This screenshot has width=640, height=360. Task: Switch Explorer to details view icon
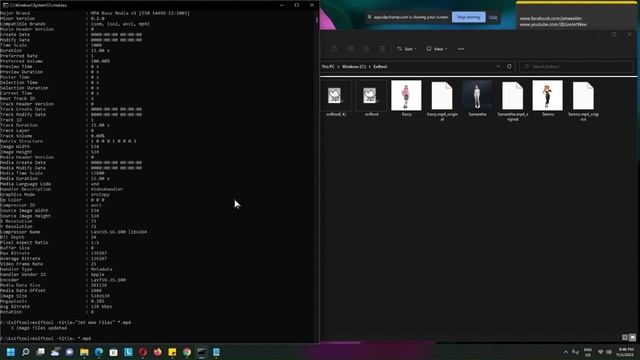[x=624, y=337]
